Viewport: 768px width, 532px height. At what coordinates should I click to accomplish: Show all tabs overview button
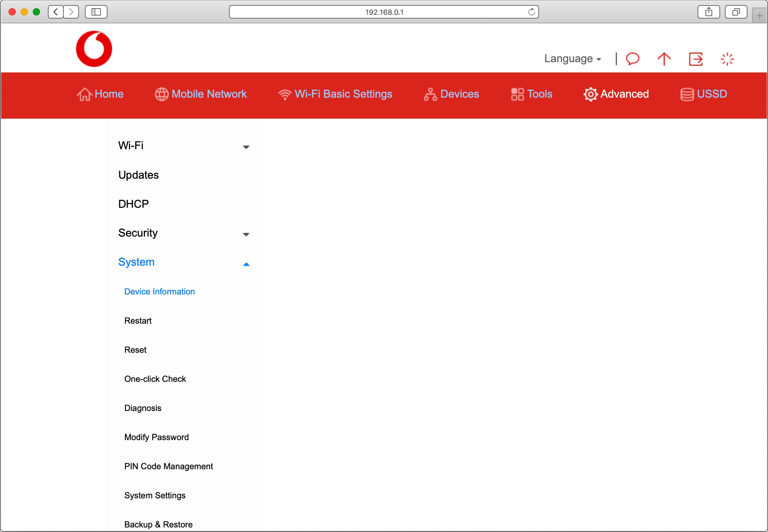click(736, 12)
